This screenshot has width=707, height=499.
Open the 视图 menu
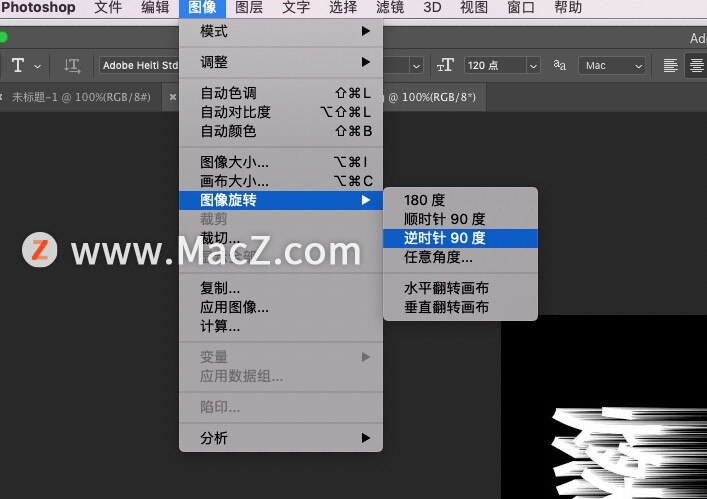[x=473, y=7]
